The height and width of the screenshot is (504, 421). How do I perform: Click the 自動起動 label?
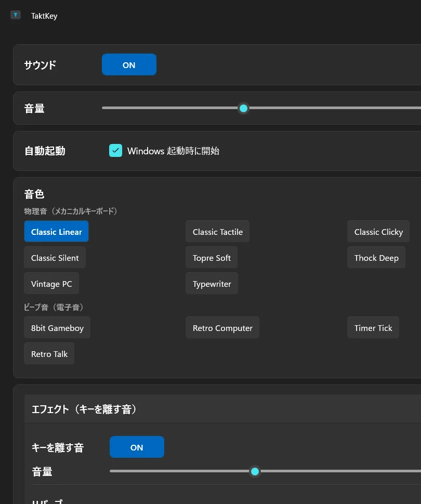click(x=45, y=151)
